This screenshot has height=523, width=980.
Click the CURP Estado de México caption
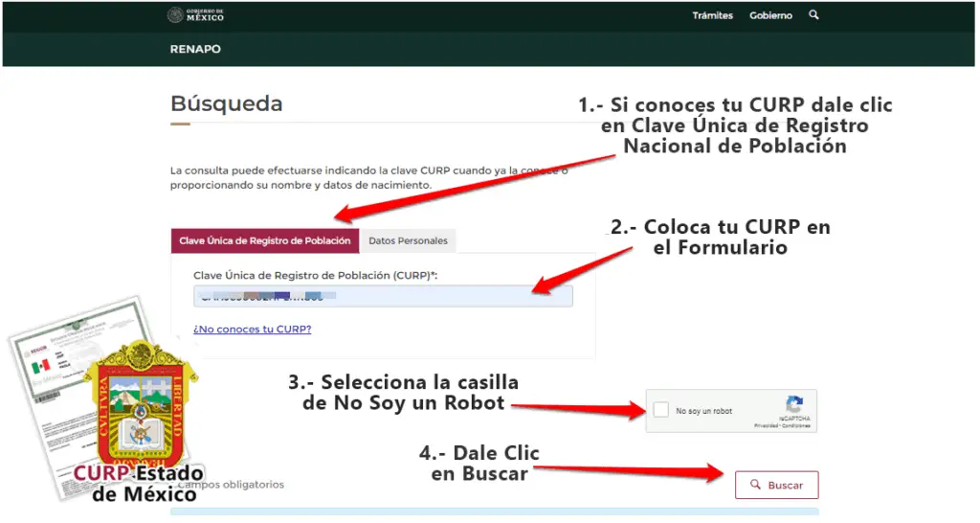[x=139, y=484]
